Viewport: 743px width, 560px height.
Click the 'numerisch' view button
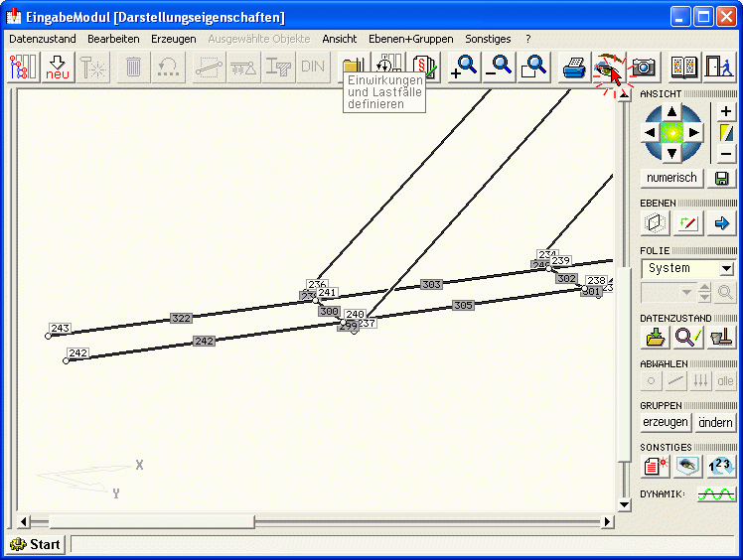click(671, 178)
